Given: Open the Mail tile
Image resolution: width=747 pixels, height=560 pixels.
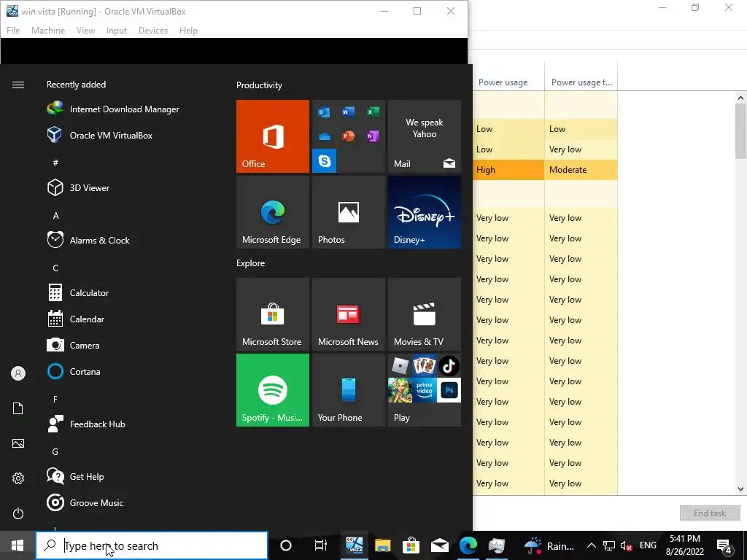Looking at the screenshot, I should [x=425, y=136].
